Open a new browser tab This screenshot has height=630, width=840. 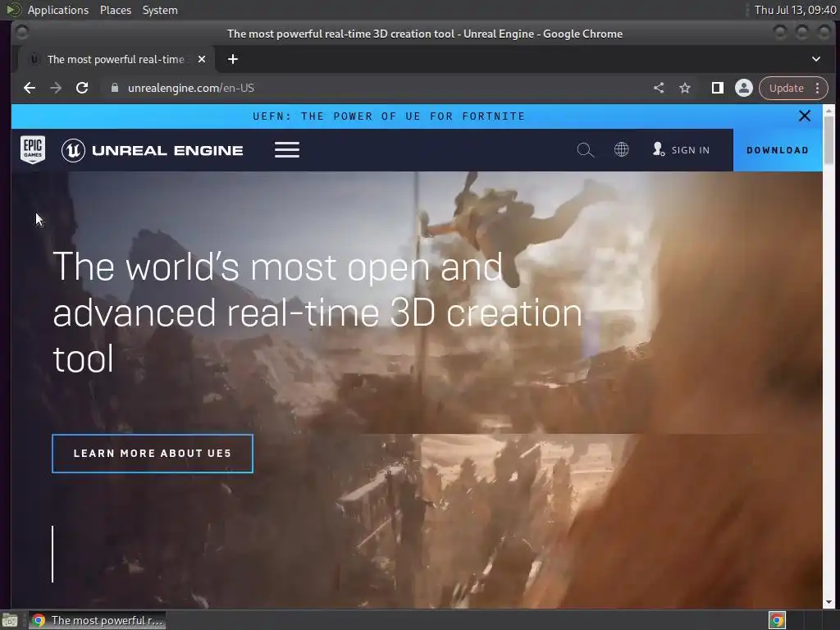(232, 59)
